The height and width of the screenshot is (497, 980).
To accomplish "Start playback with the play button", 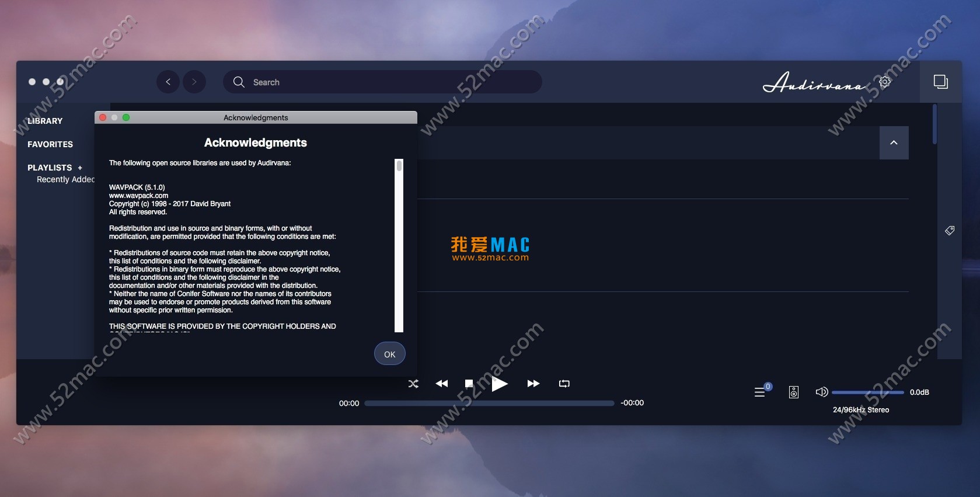I will click(x=500, y=384).
